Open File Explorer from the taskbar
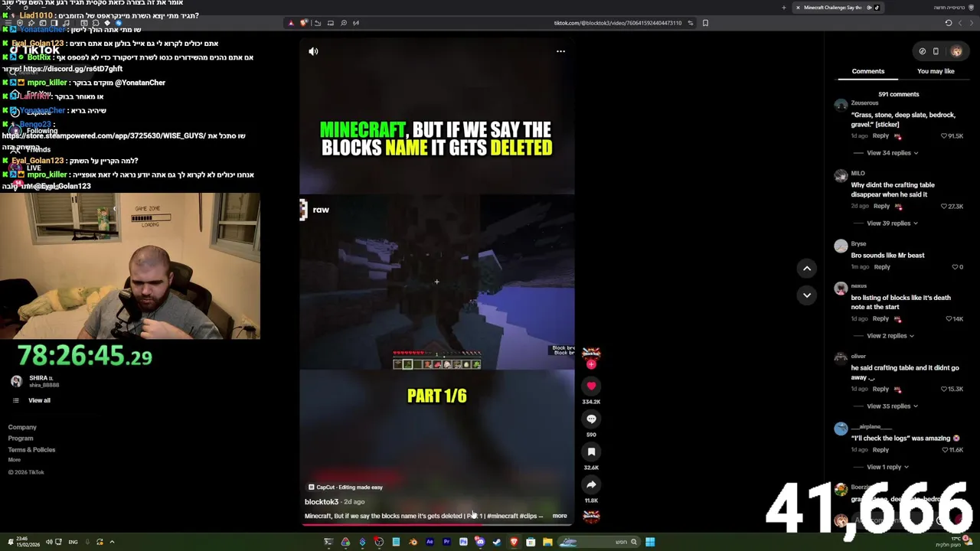The width and height of the screenshot is (980, 551). (547, 542)
